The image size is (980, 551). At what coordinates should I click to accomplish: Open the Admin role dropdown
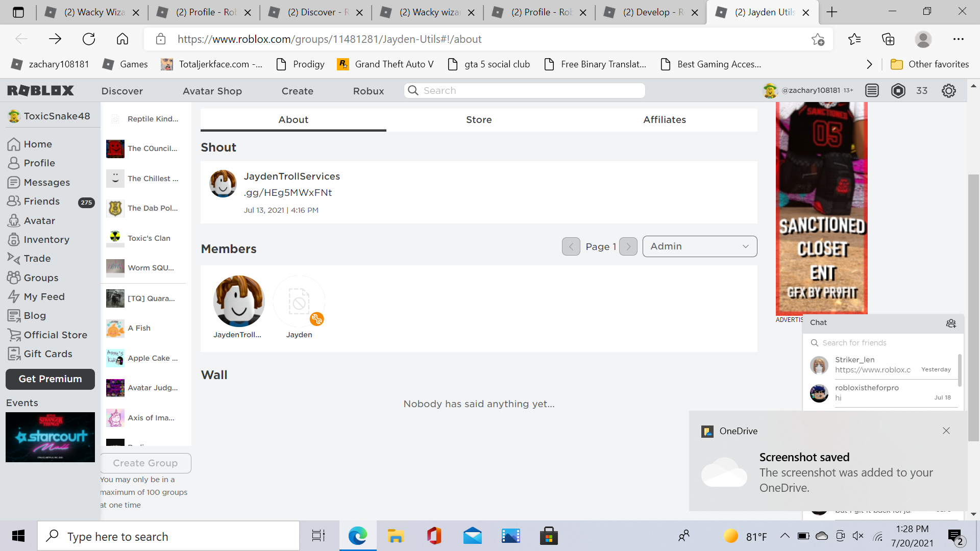click(699, 246)
